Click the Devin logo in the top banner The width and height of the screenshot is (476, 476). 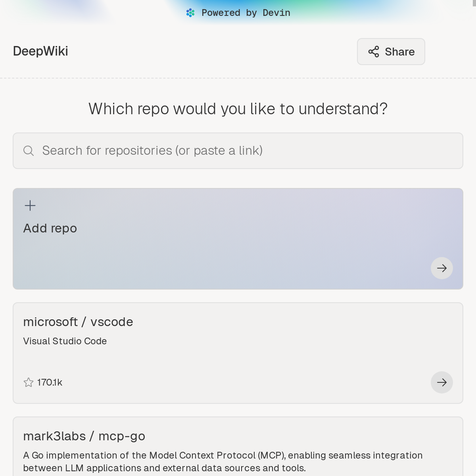click(x=190, y=13)
